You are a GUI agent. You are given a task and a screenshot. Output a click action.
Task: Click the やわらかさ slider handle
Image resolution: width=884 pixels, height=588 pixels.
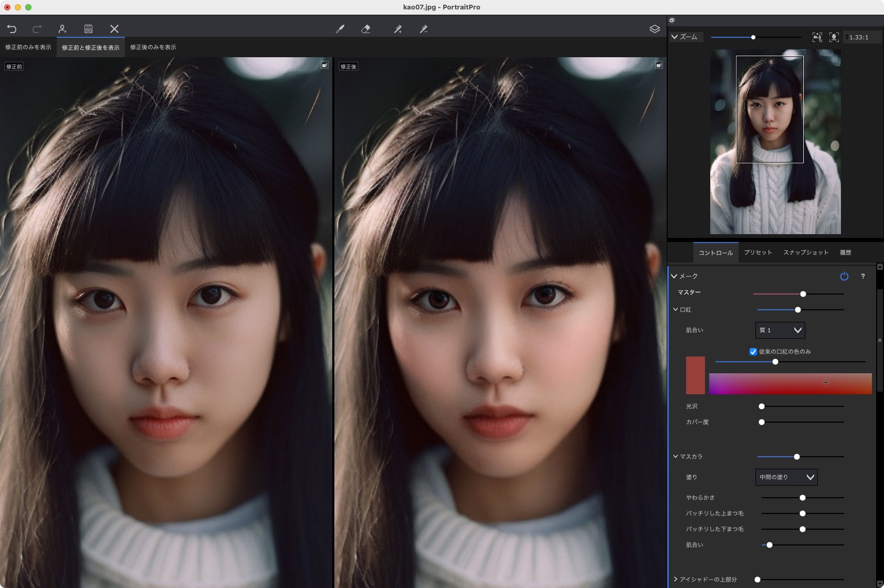tap(803, 498)
